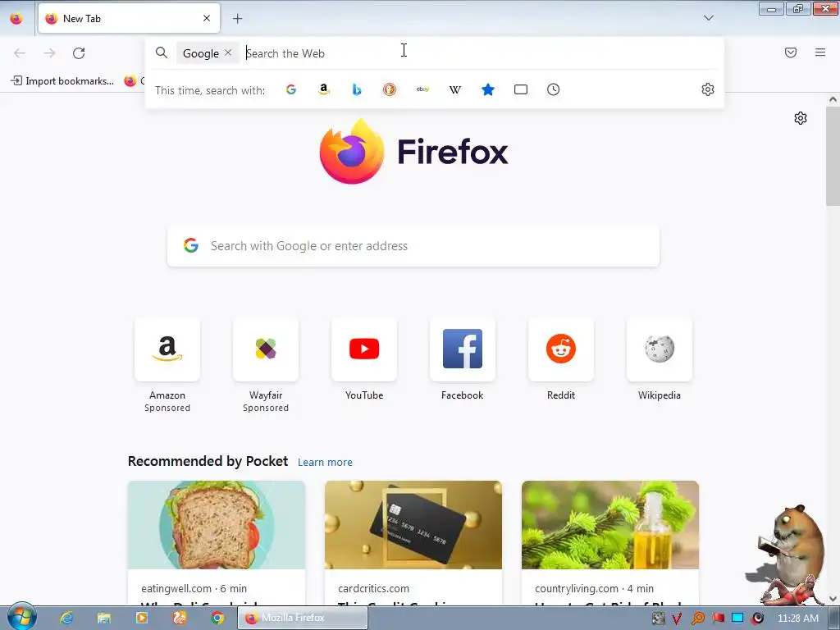Image resolution: width=840 pixels, height=630 pixels.
Task: Click the forward navigation arrow
Action: 49,53
